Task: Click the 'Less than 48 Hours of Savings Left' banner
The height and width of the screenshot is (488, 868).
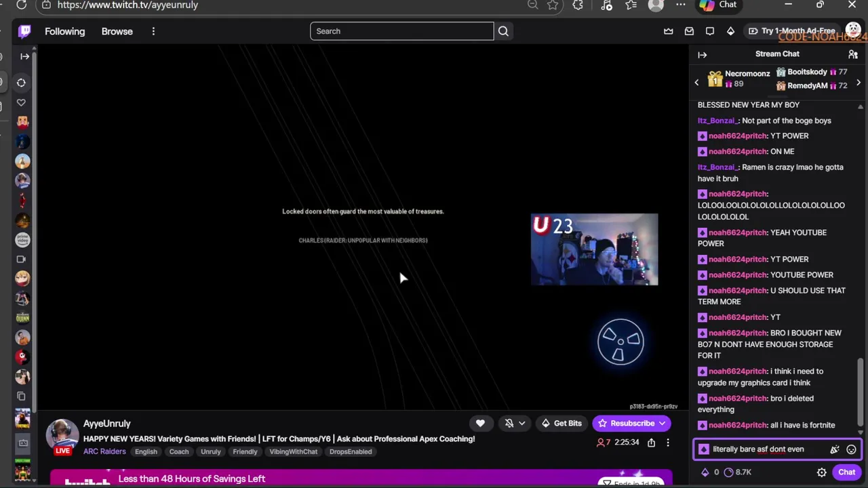Action: [361, 479]
